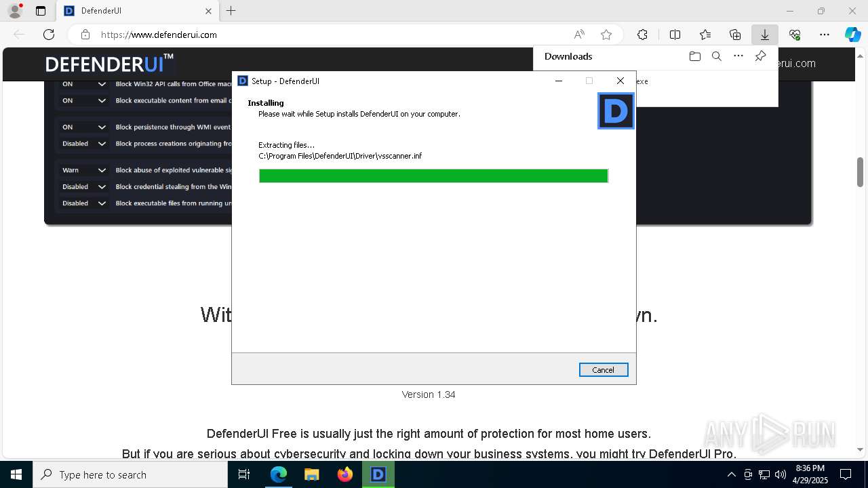Viewport: 868px width, 488px height.
Task: Launch Firefox from the taskbar
Action: [345, 474]
